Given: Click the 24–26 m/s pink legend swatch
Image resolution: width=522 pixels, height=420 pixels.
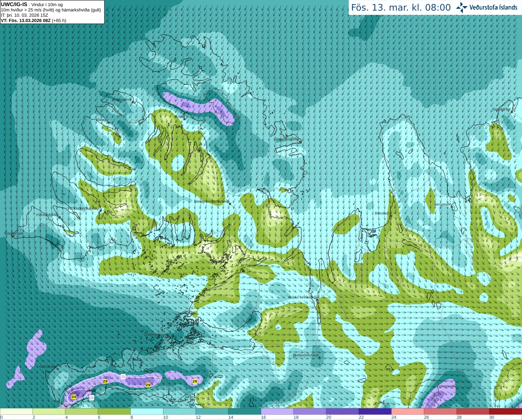Looking at the screenshot, I should point(408,411).
